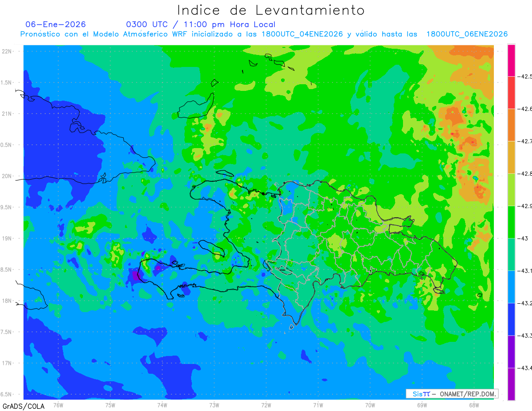The image size is (532, 411).
Task: Pick the purple swatch between -43.3 and -43.4
Action: [x=511, y=351]
